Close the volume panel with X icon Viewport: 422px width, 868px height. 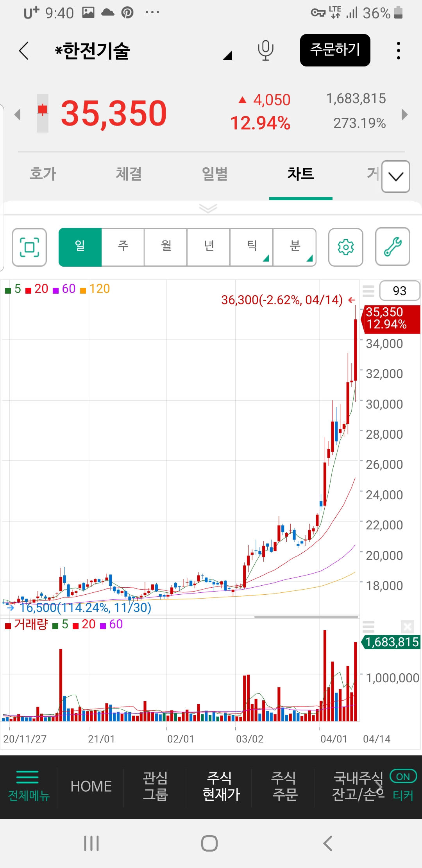pos(407,627)
